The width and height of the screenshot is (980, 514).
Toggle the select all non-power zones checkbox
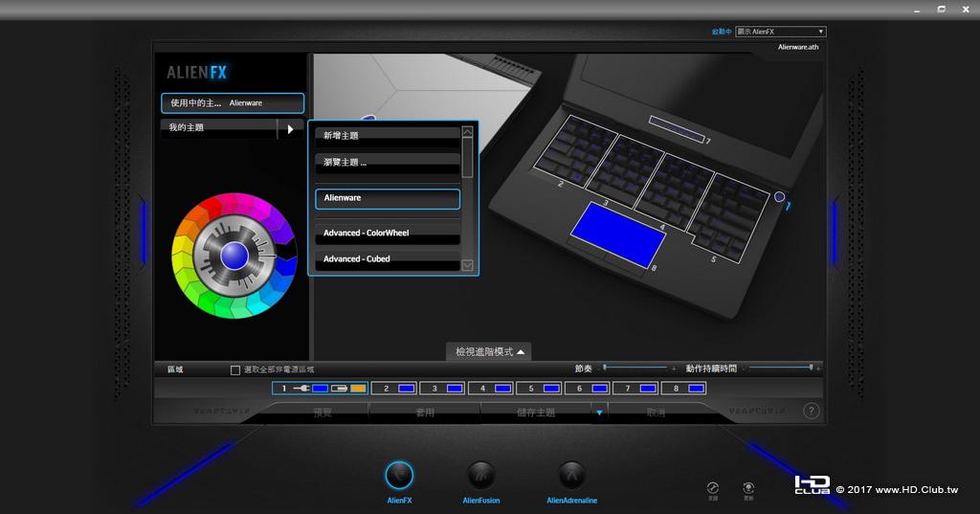click(x=235, y=369)
